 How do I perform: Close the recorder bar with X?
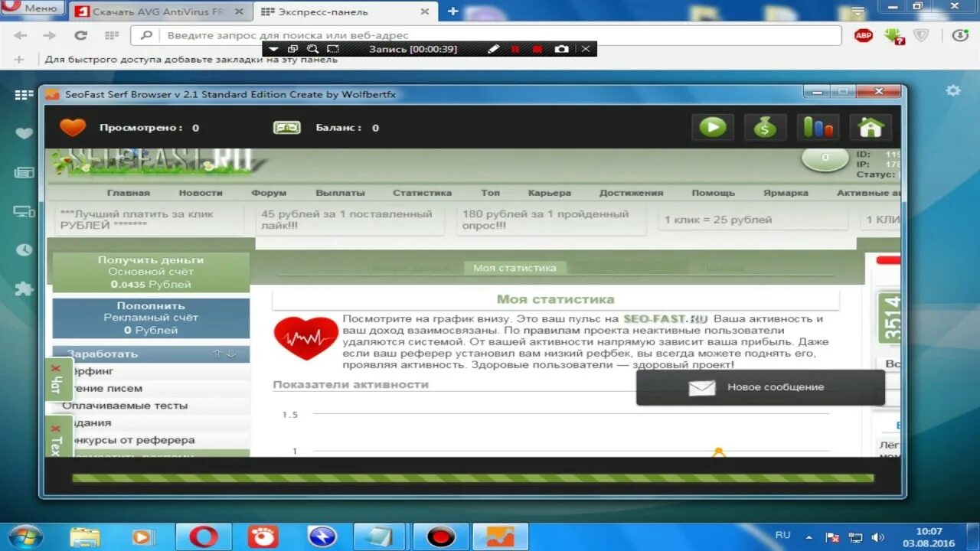point(586,49)
